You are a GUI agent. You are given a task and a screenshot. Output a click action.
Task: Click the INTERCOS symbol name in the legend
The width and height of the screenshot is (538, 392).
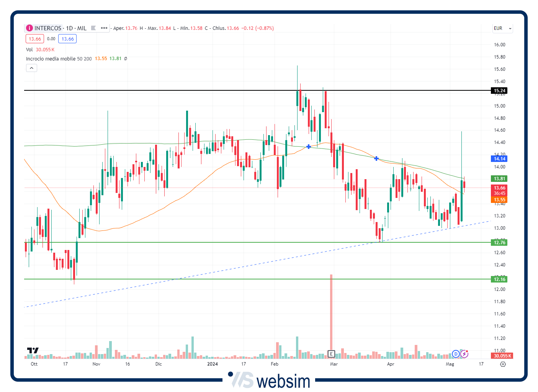pyautogui.click(x=48, y=28)
